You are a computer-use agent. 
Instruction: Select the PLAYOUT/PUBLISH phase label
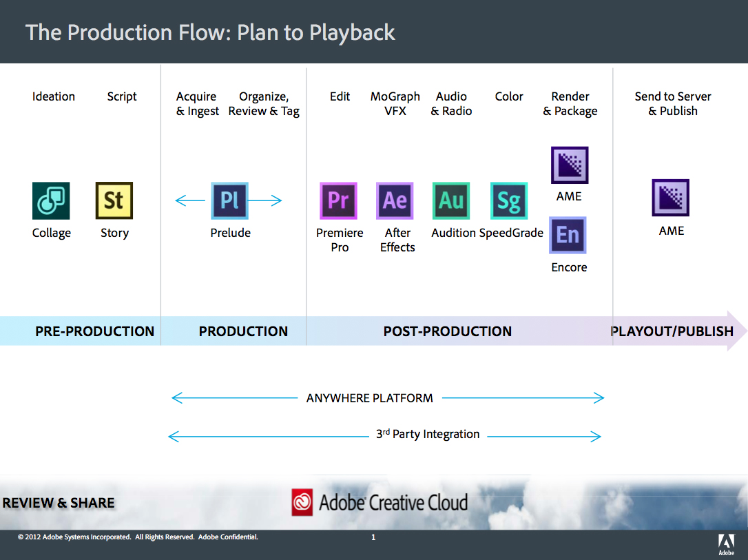672,331
